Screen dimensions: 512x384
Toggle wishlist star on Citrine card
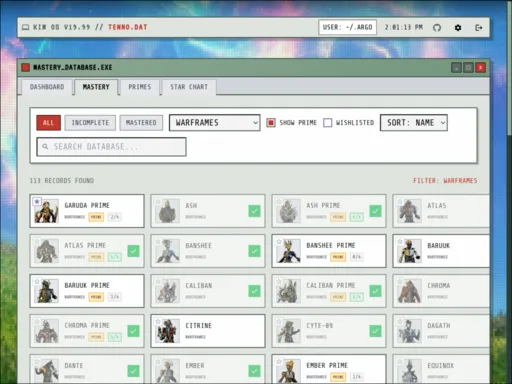point(158,321)
